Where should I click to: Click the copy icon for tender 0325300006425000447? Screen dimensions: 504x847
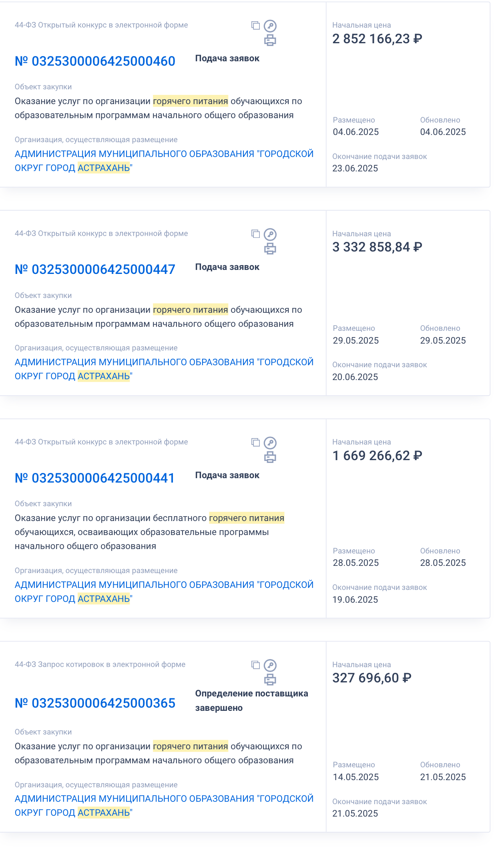tap(255, 234)
